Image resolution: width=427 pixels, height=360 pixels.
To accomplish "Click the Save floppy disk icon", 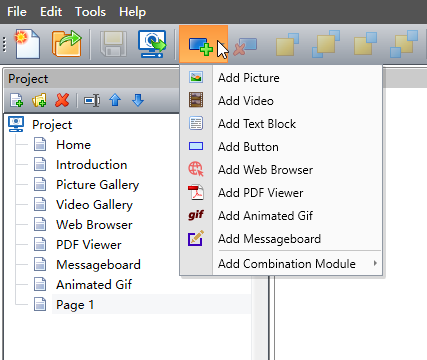I will click(x=113, y=44).
